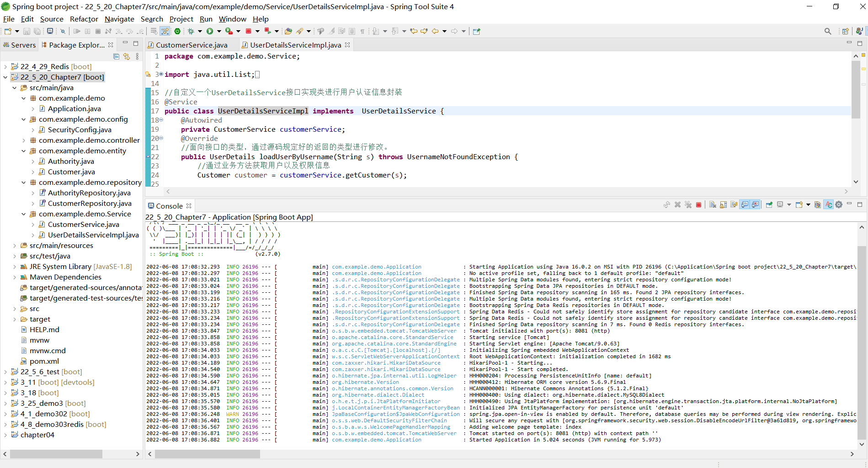This screenshot has height=468, width=868.
Task: Toggle Scroll Lock in the console
Action: click(723, 205)
